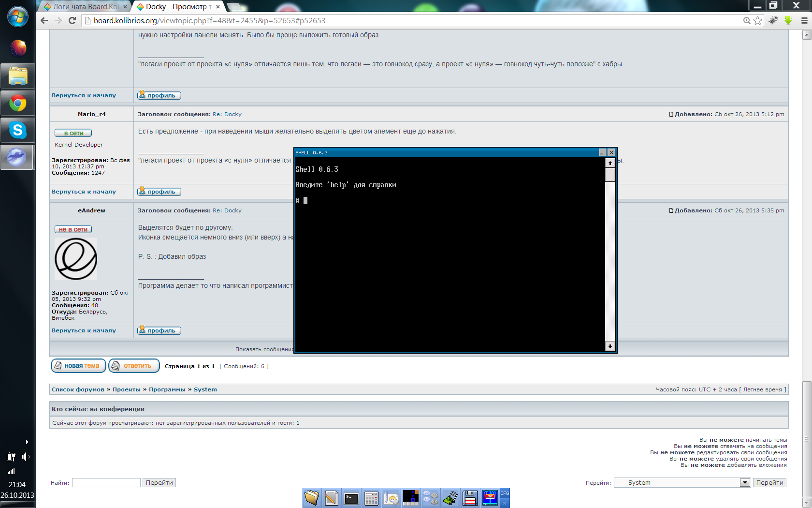Click the green lawnmower icon in dock
Image resolution: width=812 pixels, height=508 pixels.
click(x=450, y=498)
